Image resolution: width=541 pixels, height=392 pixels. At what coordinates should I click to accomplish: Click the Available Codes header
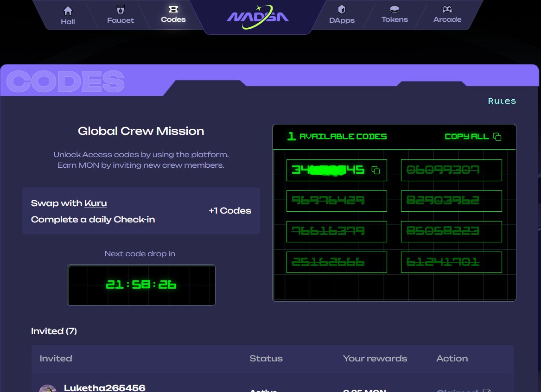click(x=337, y=136)
